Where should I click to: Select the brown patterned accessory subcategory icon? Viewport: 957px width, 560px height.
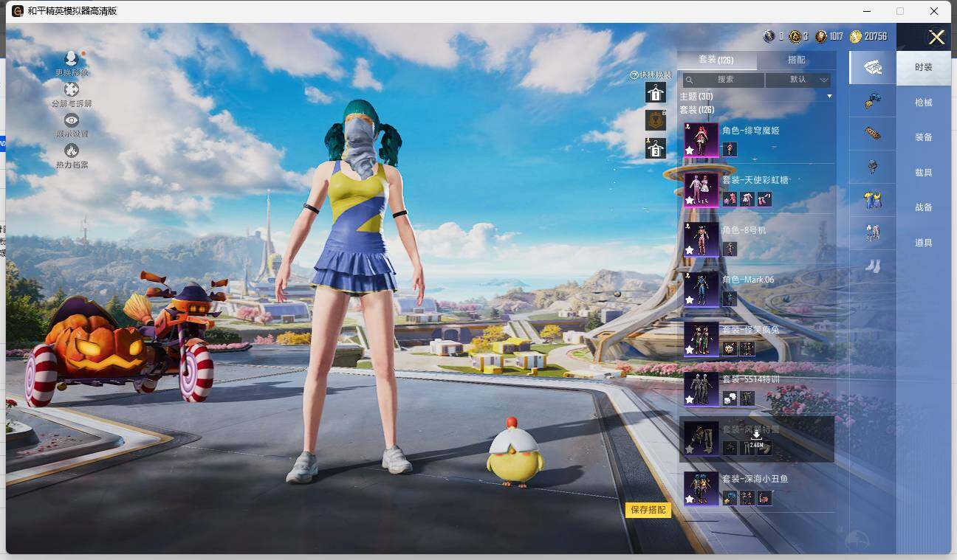pyautogui.click(x=873, y=134)
